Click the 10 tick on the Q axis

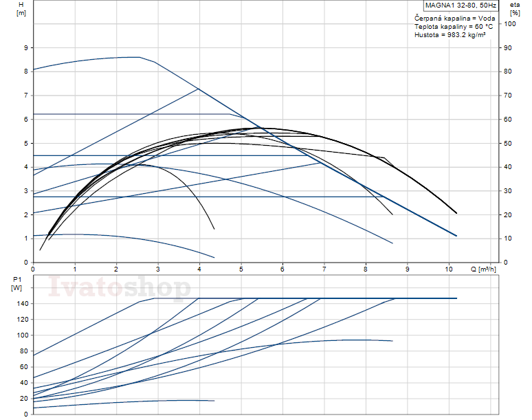point(448,269)
